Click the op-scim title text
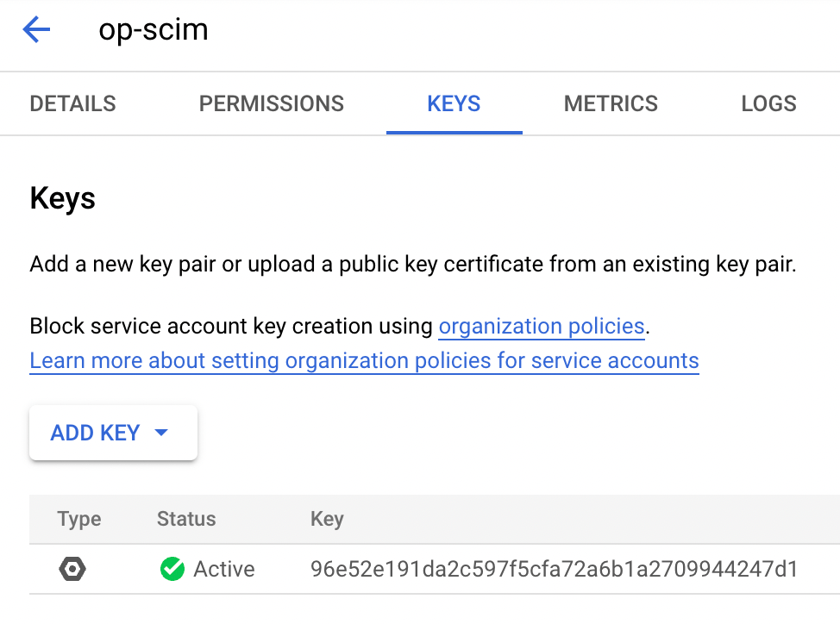 click(x=154, y=28)
